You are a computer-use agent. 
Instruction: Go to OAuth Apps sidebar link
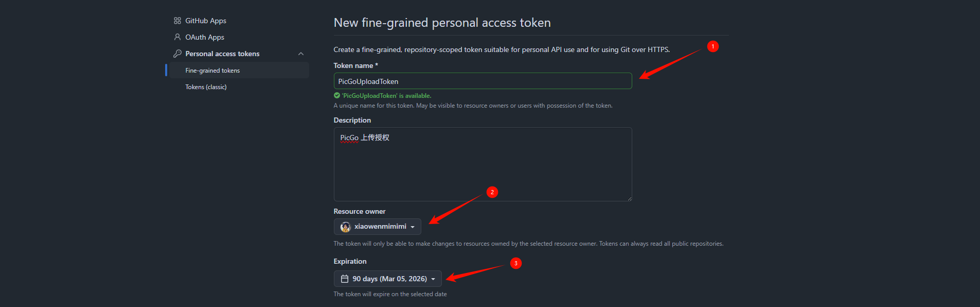[x=205, y=37]
